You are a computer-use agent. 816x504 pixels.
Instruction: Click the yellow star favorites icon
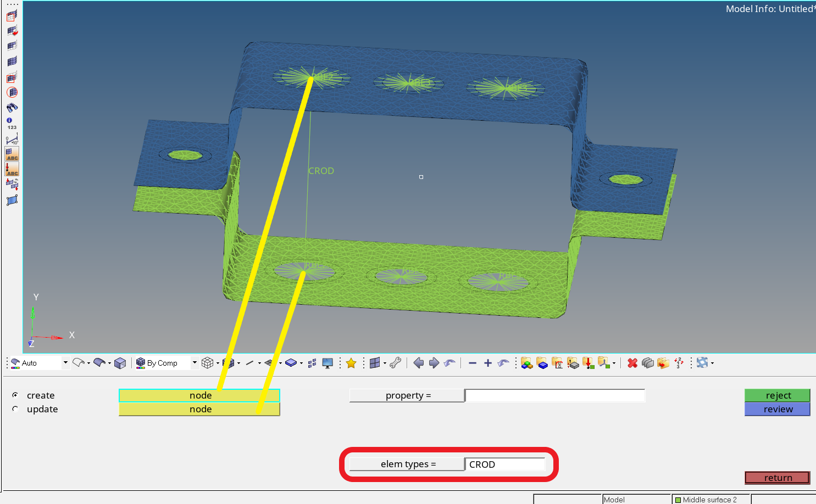click(351, 363)
